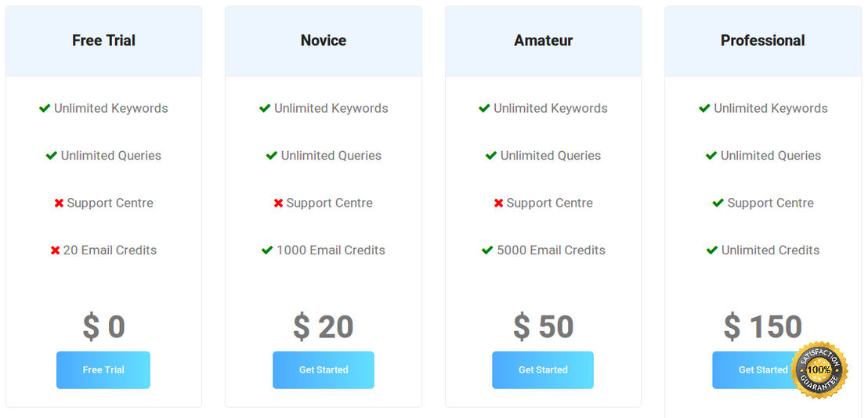
Task: Click the Free Trial button
Action: [103, 370]
